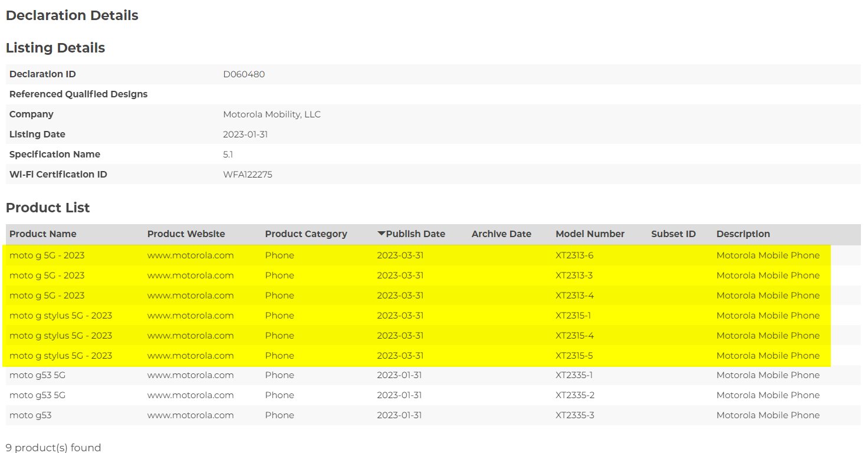Click description in the XT2313-6 row
The image size is (868, 453).
[768, 255]
